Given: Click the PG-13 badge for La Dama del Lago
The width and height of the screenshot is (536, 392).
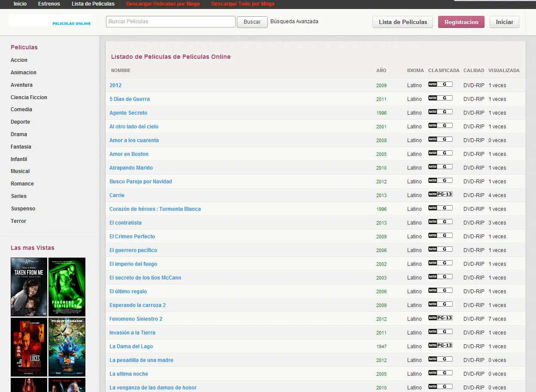Looking at the screenshot, I should (440, 345).
